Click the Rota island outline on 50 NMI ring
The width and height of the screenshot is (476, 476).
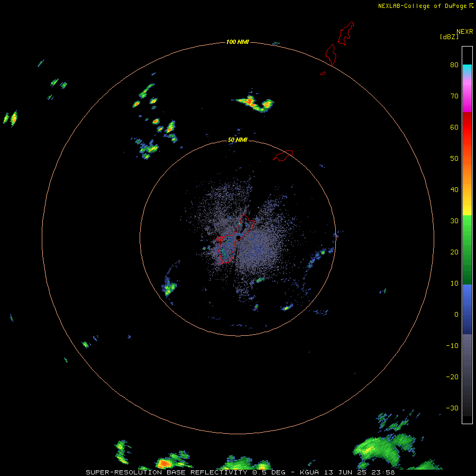283,155
